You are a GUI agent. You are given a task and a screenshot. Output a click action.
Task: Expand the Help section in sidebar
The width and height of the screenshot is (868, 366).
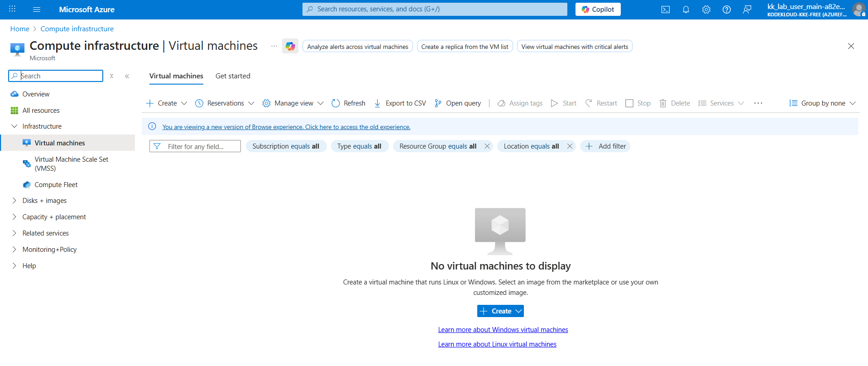point(14,266)
